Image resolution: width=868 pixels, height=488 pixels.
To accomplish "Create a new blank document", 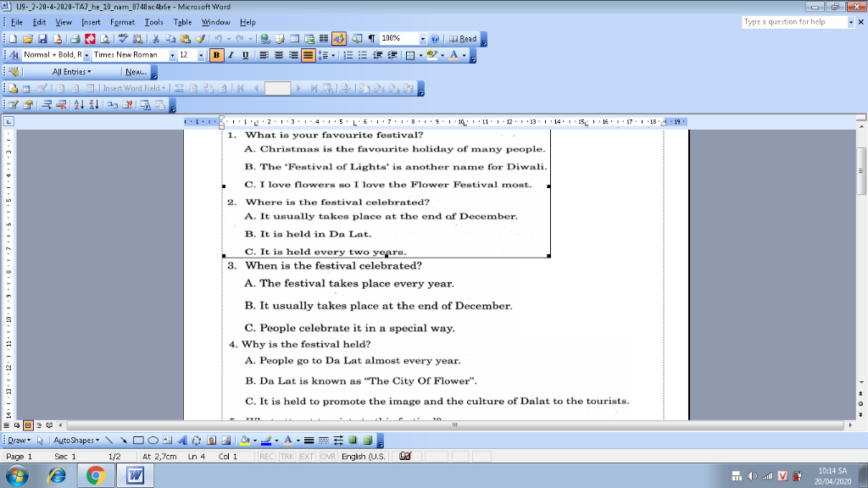I will (13, 39).
